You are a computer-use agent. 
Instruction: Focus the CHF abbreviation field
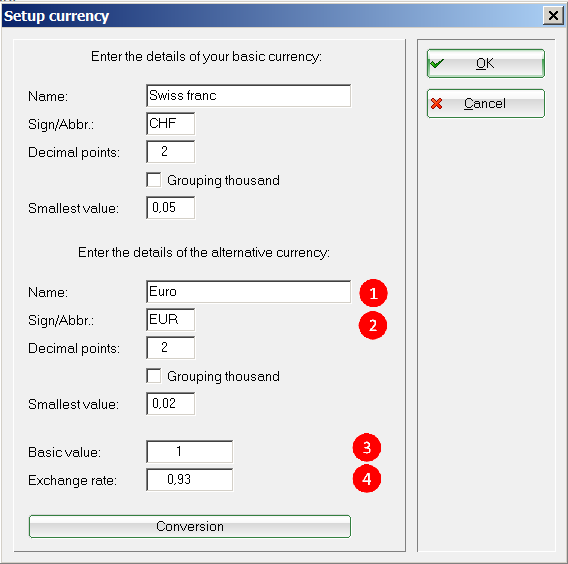coord(171,124)
